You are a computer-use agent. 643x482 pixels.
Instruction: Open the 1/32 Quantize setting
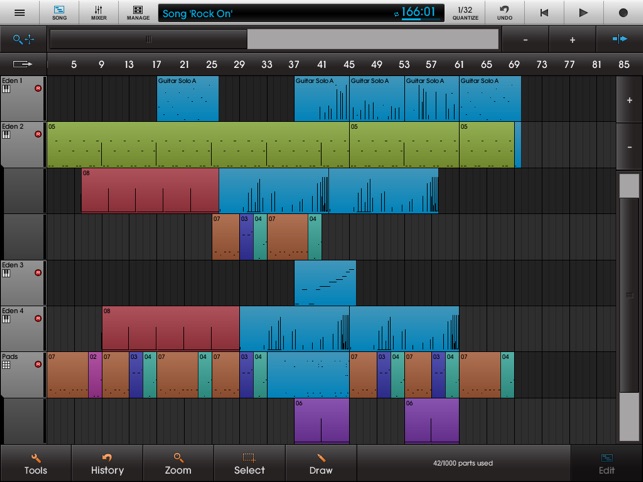tap(466, 12)
